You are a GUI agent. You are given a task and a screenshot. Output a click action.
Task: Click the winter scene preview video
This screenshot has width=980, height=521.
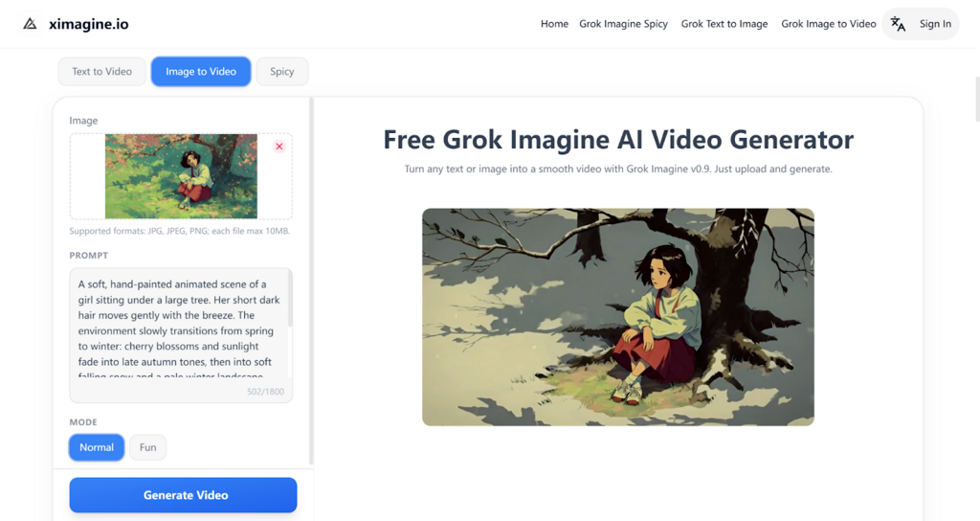pyautogui.click(x=618, y=317)
